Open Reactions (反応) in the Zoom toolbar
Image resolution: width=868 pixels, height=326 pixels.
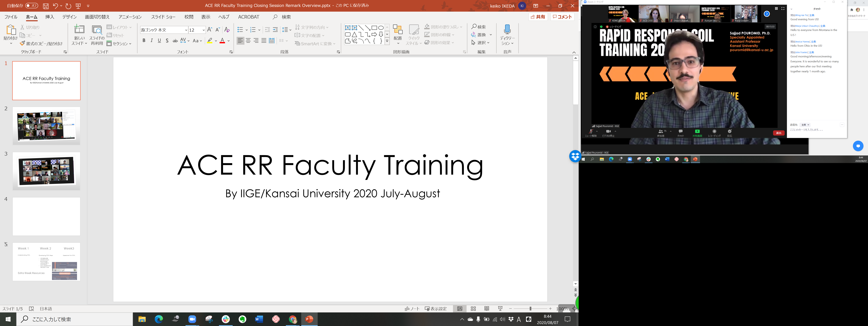(730, 133)
